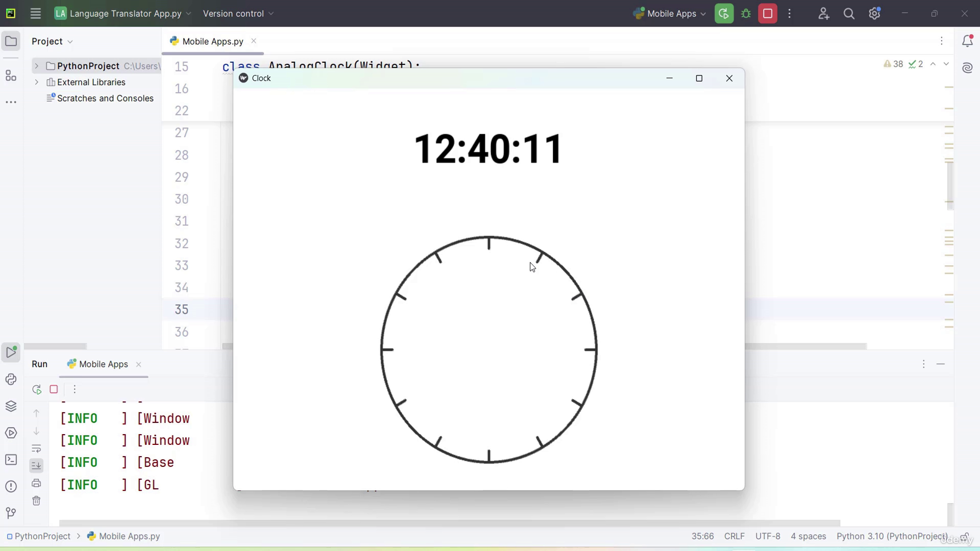This screenshot has height=551, width=980.
Task: Start debugging with the green bug icon
Action: coord(746,14)
